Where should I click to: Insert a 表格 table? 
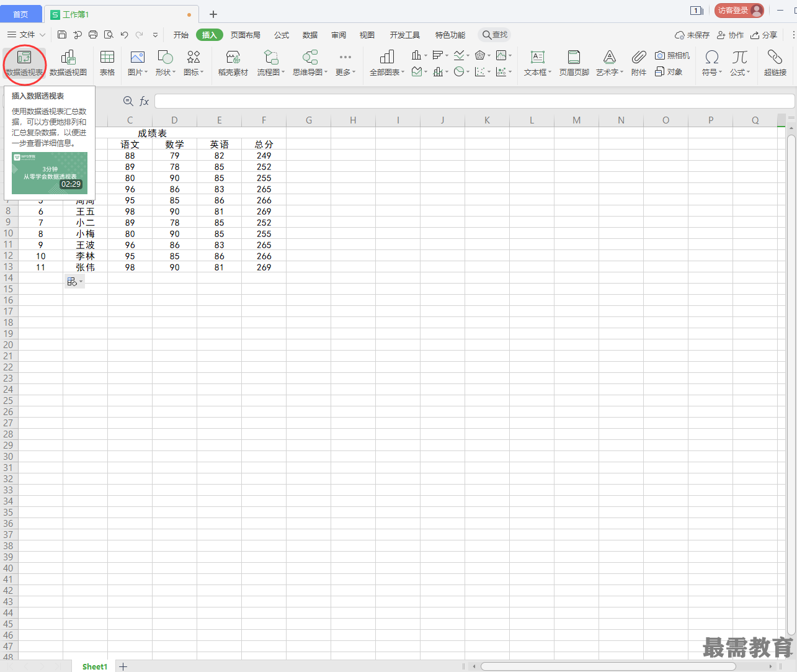[107, 63]
